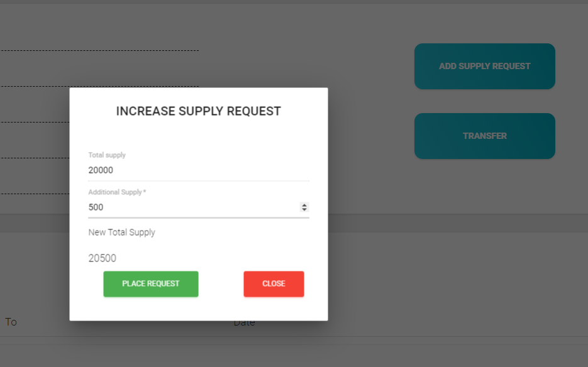Click the Additional Supply field label
Image resolution: width=588 pixels, height=367 pixels.
115,192
